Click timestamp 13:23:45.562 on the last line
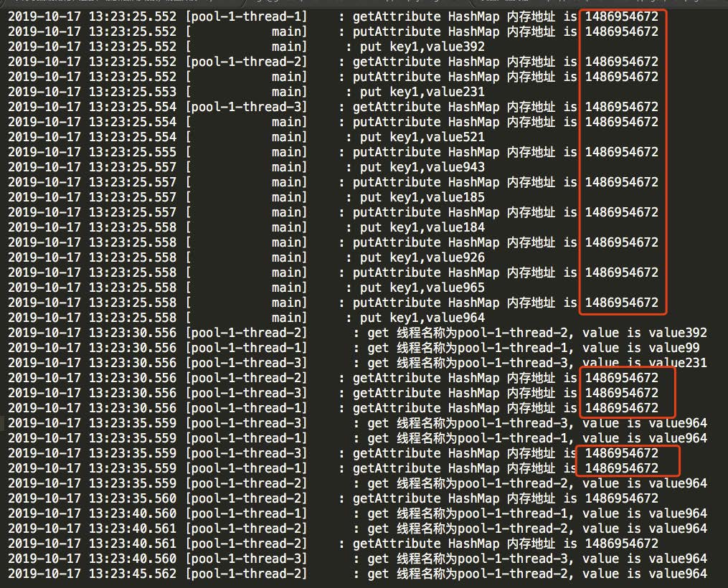The height and width of the screenshot is (588, 728). (132, 574)
